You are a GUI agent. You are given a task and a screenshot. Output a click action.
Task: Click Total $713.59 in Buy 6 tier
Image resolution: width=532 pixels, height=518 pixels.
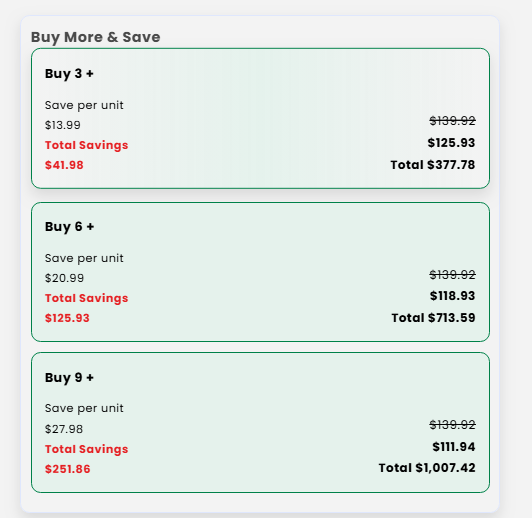[x=433, y=318]
